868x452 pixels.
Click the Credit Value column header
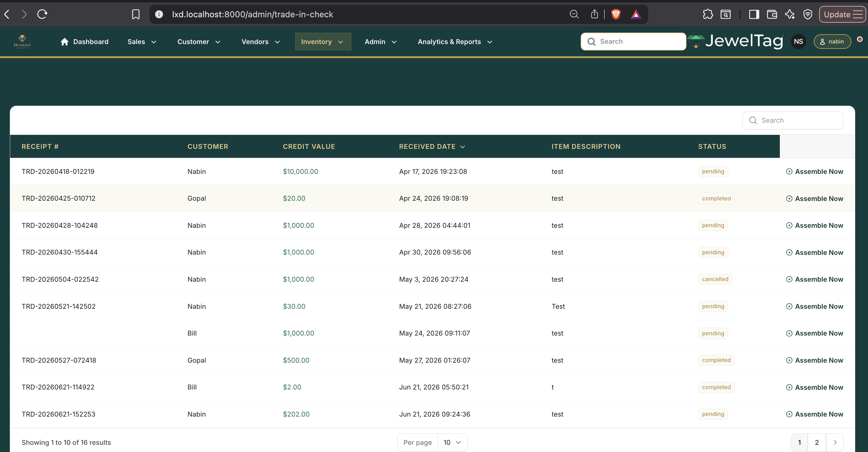pyautogui.click(x=309, y=146)
